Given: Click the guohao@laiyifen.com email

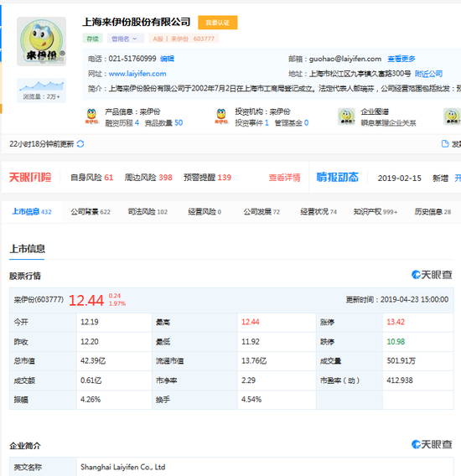Looking at the screenshot, I should (x=345, y=59).
